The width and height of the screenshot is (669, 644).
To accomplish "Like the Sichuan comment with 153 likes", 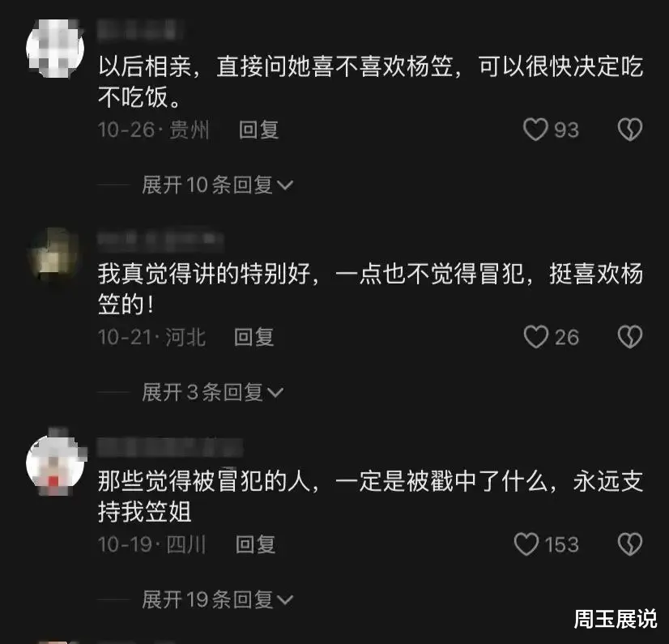I will [x=526, y=544].
